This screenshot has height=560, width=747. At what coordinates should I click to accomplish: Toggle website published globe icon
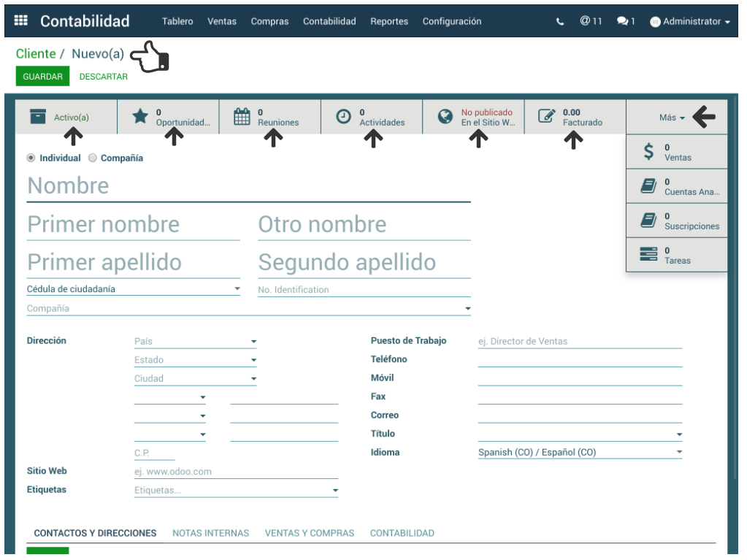445,117
